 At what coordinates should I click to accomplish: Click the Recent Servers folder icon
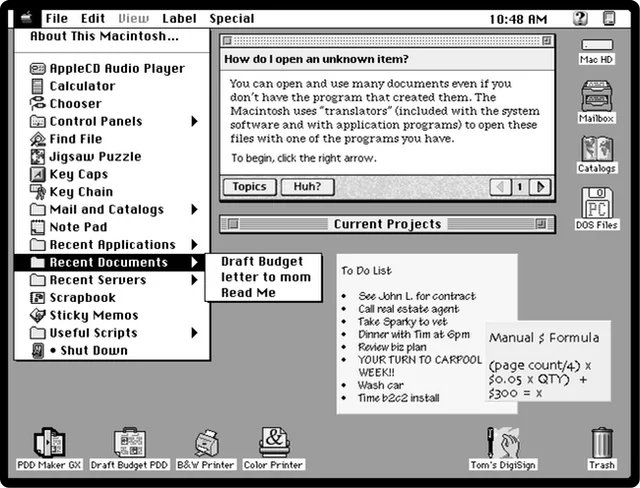[38, 280]
